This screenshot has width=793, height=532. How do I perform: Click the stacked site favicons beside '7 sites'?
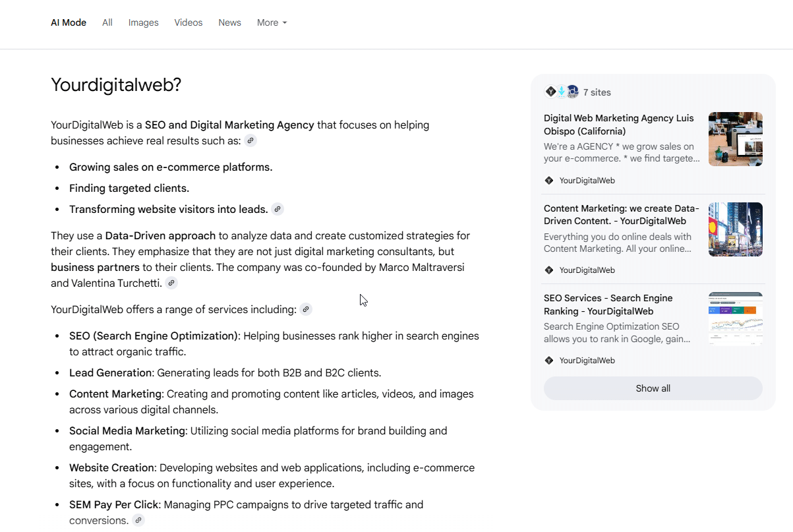562,92
